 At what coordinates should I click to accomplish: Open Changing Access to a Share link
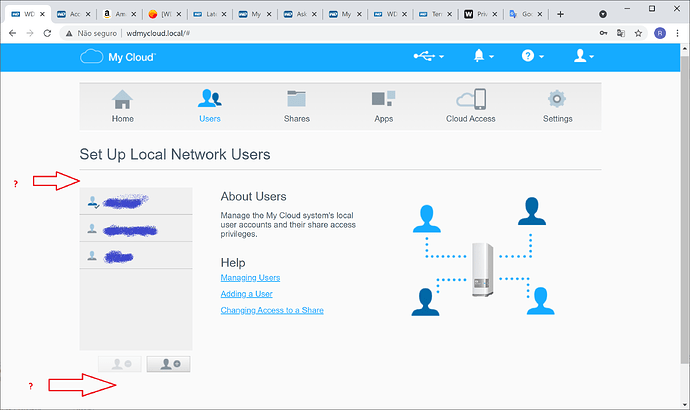point(272,310)
